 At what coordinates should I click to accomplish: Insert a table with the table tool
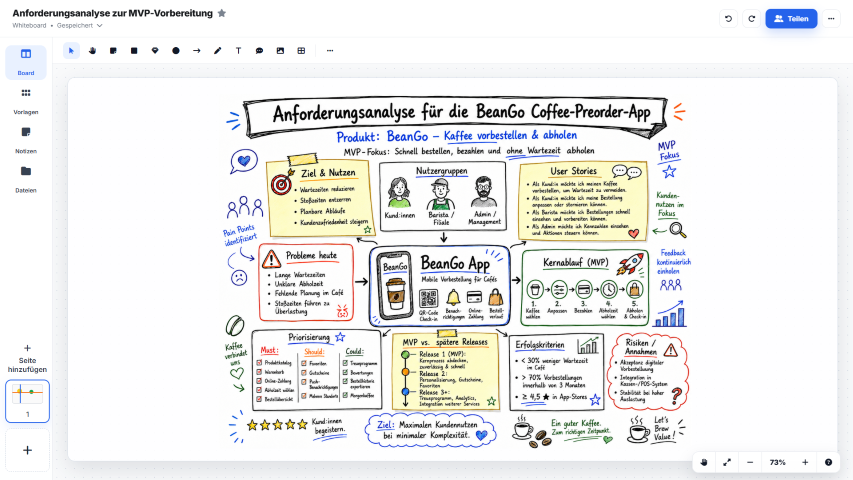tap(301, 51)
